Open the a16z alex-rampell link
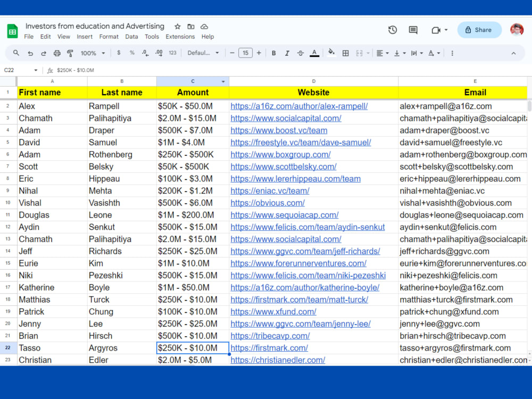This screenshot has height=399, width=532. tap(299, 106)
